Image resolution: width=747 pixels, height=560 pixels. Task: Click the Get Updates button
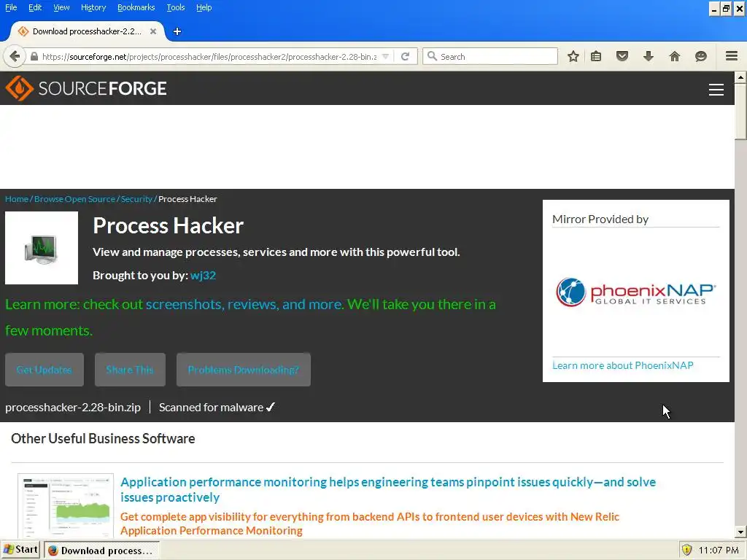pos(44,370)
